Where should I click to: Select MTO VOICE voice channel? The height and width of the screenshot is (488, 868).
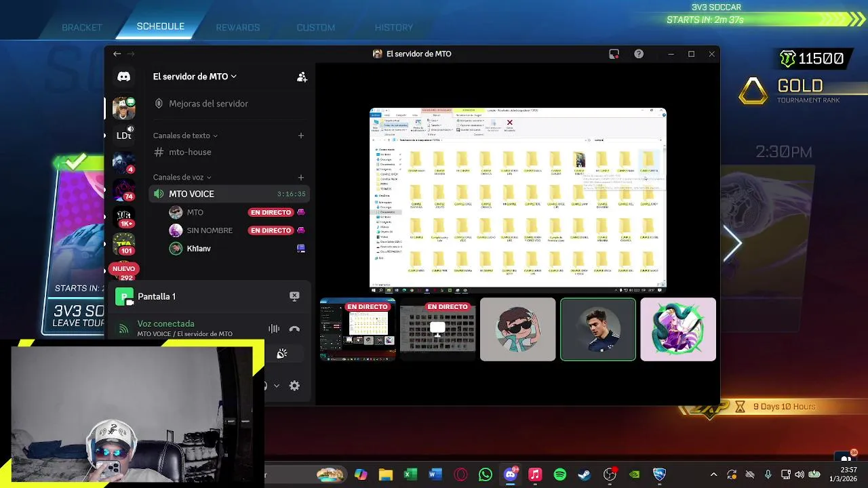coord(230,194)
